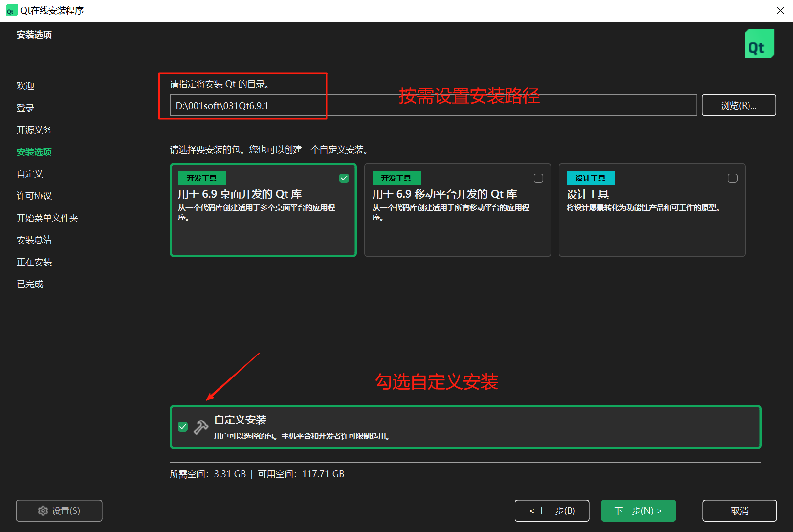This screenshot has height=532, width=793.
Task: Select 欢迎 step in sidebar
Action: pyautogui.click(x=25, y=86)
